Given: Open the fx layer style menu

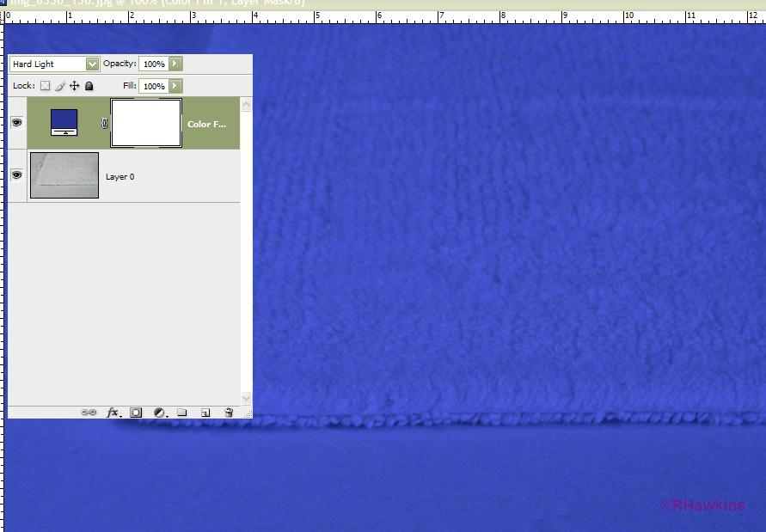Looking at the screenshot, I should click(x=113, y=413).
